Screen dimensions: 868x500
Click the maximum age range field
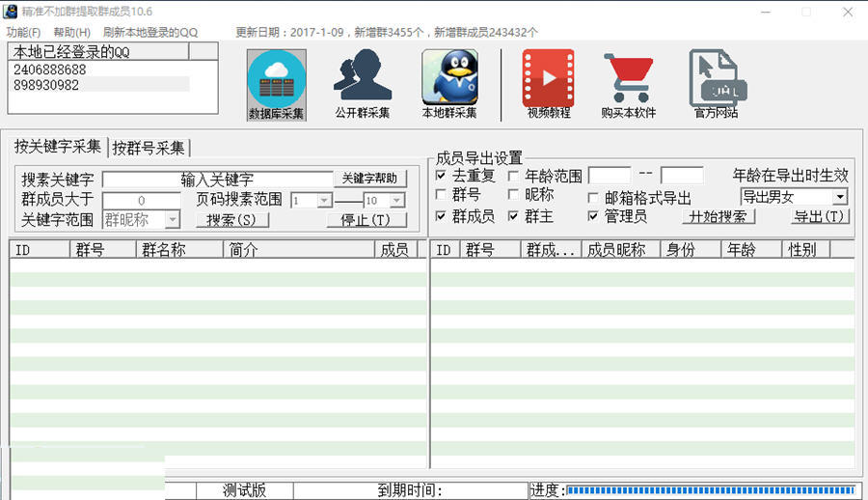coord(682,175)
